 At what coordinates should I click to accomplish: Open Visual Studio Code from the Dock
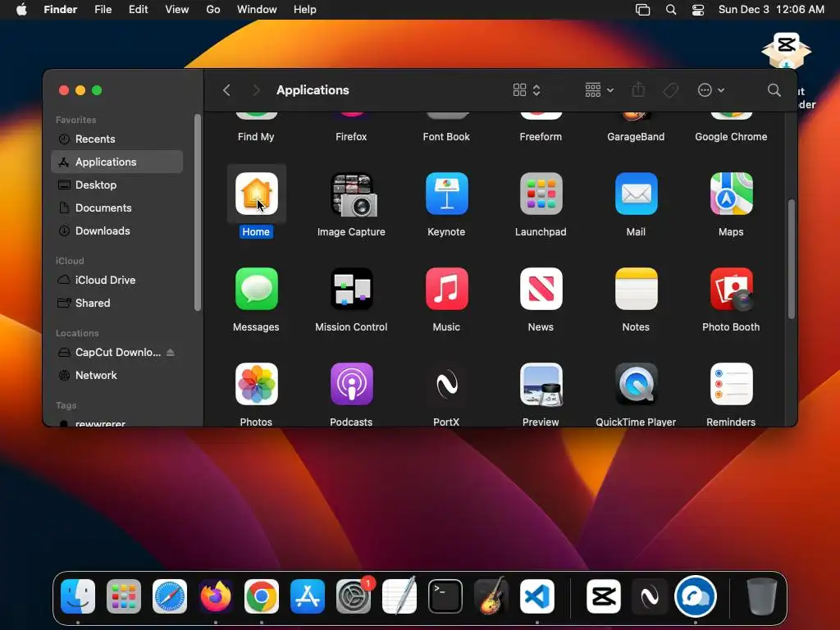(537, 596)
